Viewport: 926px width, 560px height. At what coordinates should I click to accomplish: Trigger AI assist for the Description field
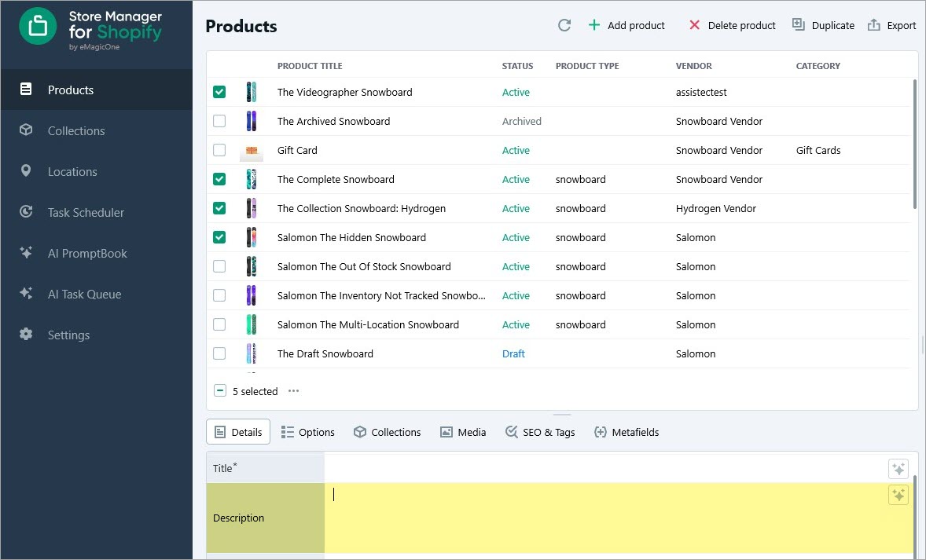click(898, 495)
